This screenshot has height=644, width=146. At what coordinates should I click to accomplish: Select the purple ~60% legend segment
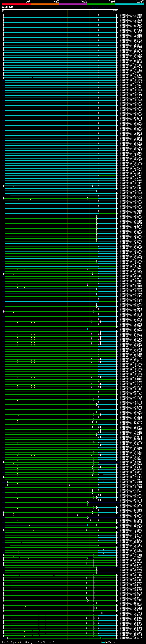73,4
